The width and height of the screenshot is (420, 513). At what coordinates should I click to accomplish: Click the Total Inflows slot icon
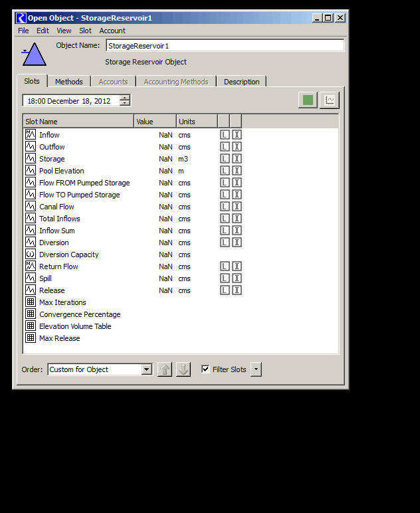click(31, 218)
